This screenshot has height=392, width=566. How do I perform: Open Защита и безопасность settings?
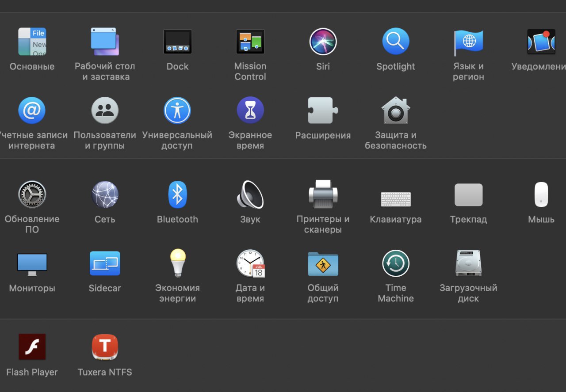pos(396,110)
